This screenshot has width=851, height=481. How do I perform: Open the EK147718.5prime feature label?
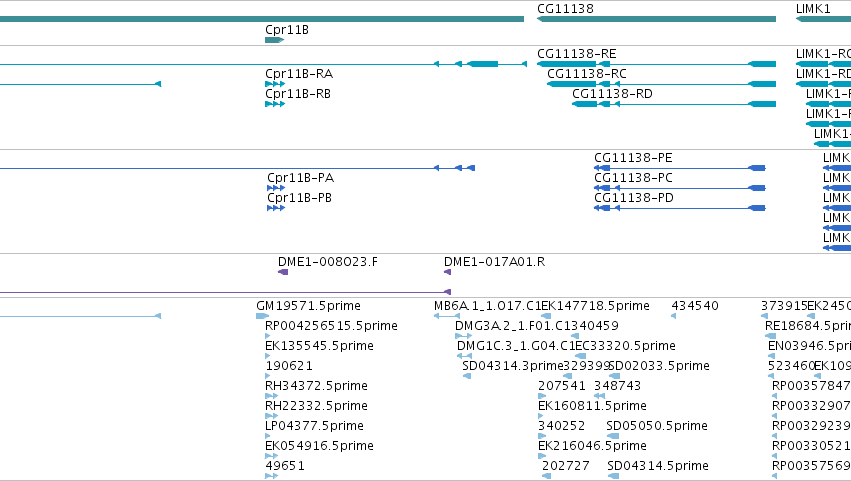(x=596, y=306)
